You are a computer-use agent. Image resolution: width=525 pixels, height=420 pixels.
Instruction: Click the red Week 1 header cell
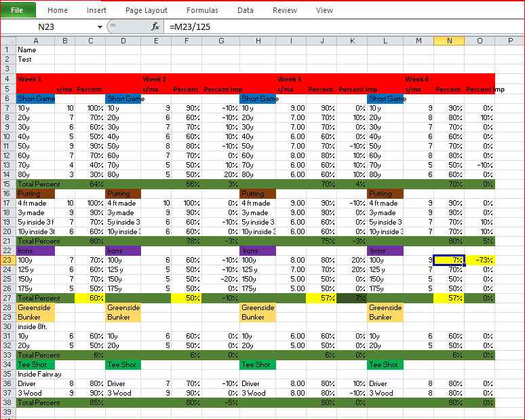coord(35,79)
